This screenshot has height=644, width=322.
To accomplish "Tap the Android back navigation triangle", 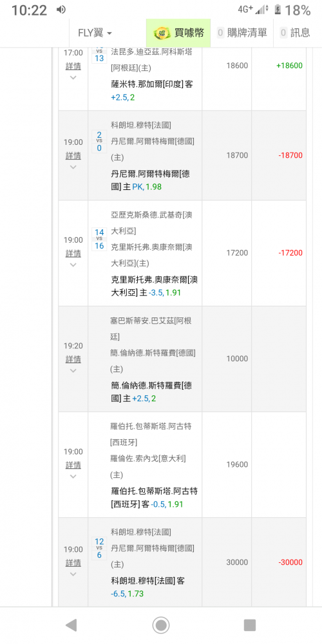I will 71,625.
